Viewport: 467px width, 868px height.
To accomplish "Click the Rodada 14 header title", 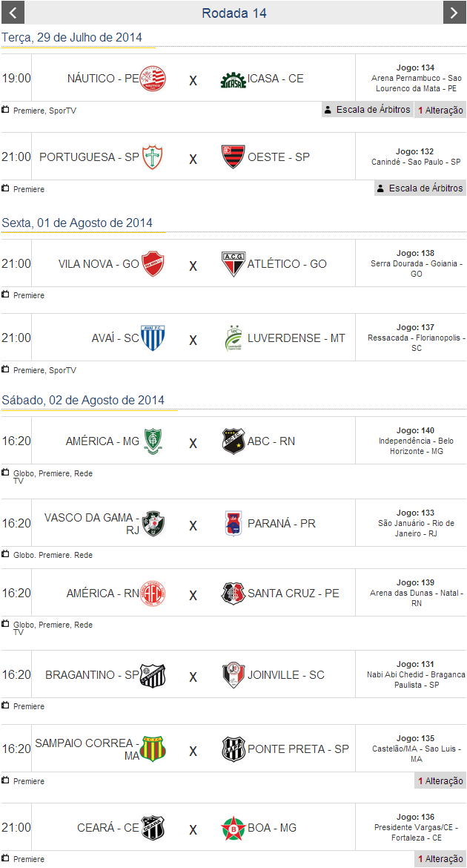I will point(234,13).
